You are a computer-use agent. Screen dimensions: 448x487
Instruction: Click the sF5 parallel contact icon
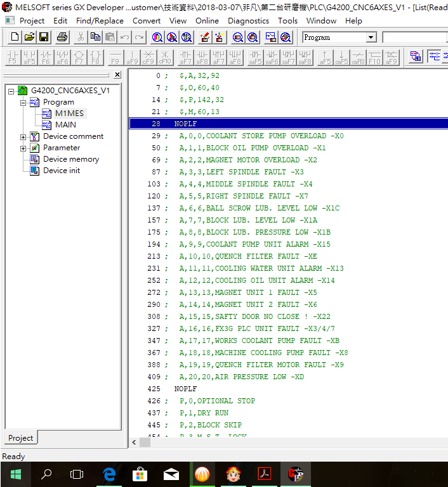(x=29, y=57)
